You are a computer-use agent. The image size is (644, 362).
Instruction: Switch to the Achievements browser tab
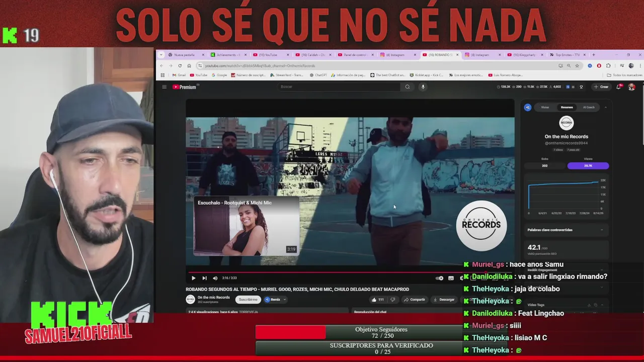(228, 55)
